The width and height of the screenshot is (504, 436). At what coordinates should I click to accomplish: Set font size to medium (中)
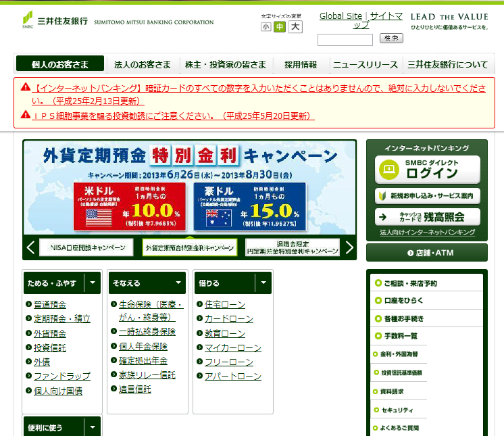[280, 26]
